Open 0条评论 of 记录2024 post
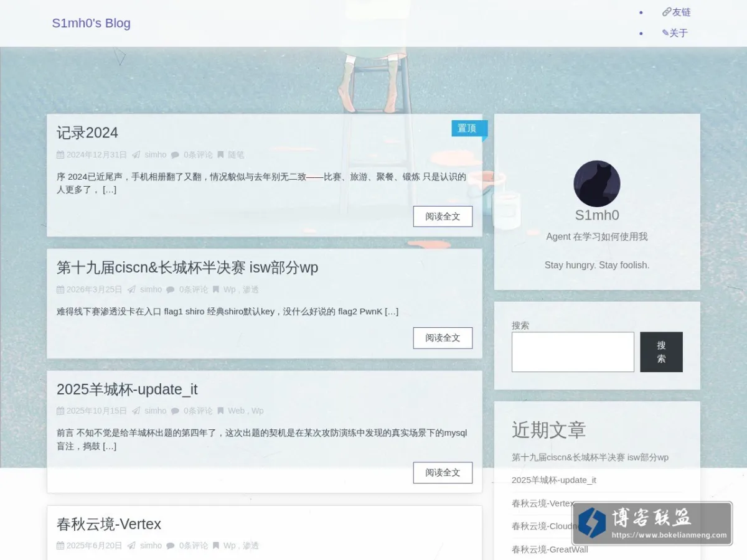 click(x=198, y=155)
